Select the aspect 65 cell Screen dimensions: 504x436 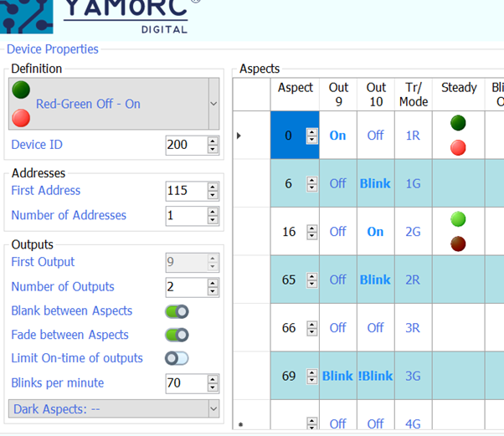295,280
